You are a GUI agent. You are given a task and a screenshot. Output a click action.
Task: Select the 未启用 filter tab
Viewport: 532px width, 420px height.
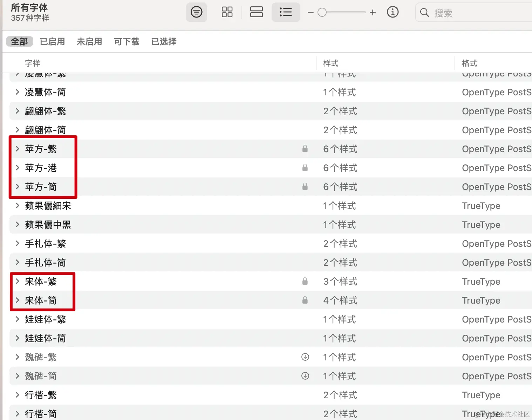[x=89, y=41]
